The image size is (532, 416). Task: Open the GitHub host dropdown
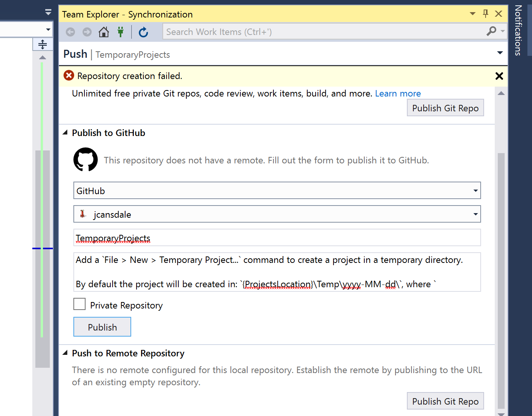point(277,190)
